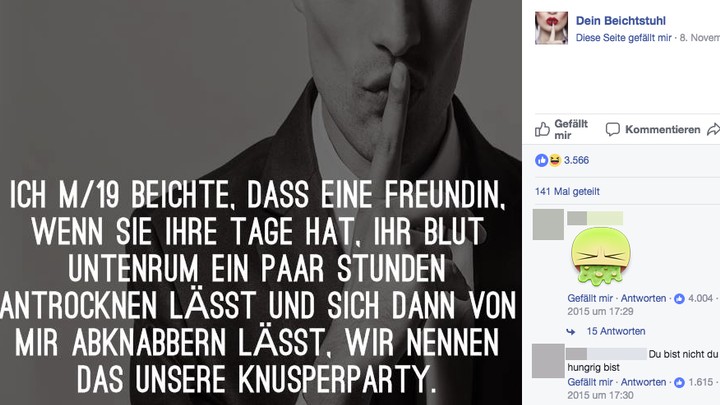Open '141 Mal geteilt' shares list
This screenshot has width=720, height=405.
(567, 191)
